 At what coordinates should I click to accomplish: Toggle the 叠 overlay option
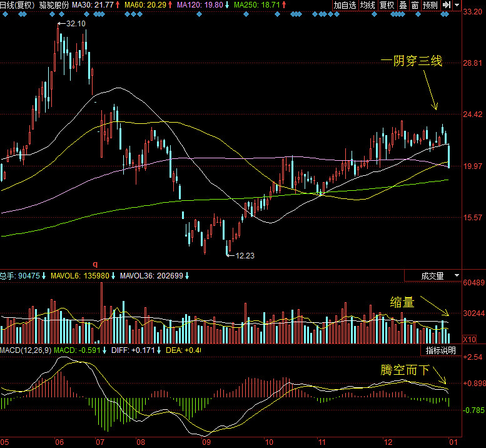403,5
